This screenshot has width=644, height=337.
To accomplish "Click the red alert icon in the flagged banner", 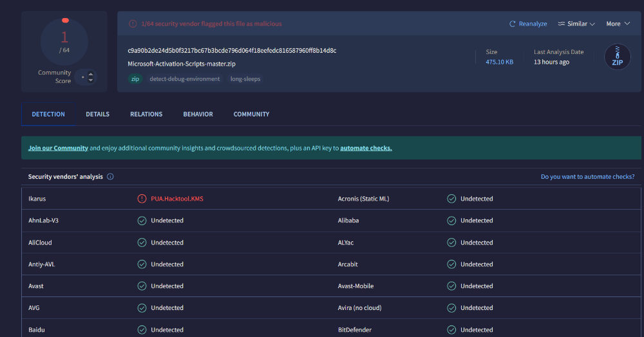I will (x=133, y=24).
